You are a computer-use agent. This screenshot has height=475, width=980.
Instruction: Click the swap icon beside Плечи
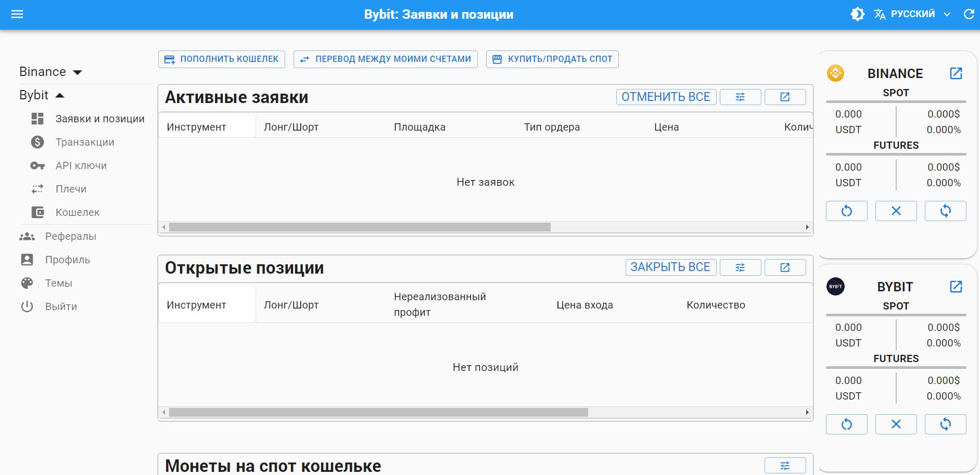37,189
